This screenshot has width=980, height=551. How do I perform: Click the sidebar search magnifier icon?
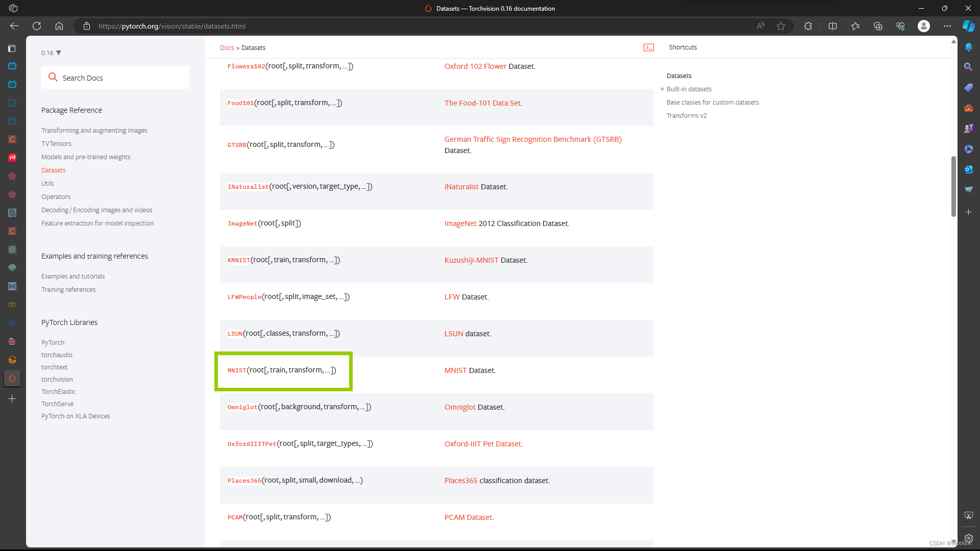[968, 67]
